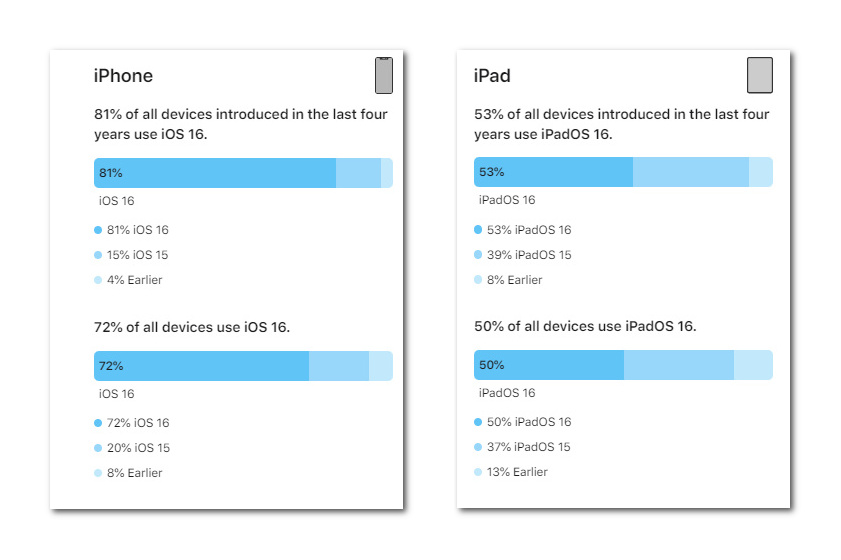
Task: Click the "50% of all devices use iPadOS 16" text
Action: 585,326
